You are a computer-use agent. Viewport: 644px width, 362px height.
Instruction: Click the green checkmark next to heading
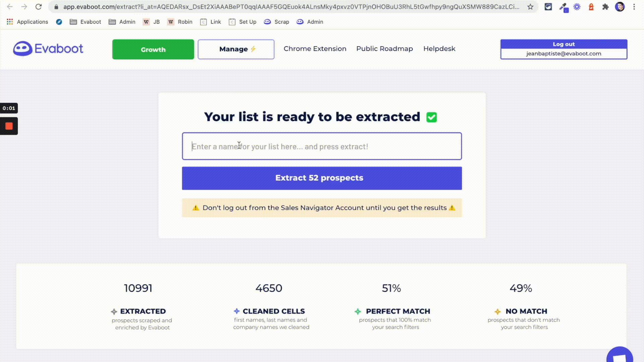(431, 117)
